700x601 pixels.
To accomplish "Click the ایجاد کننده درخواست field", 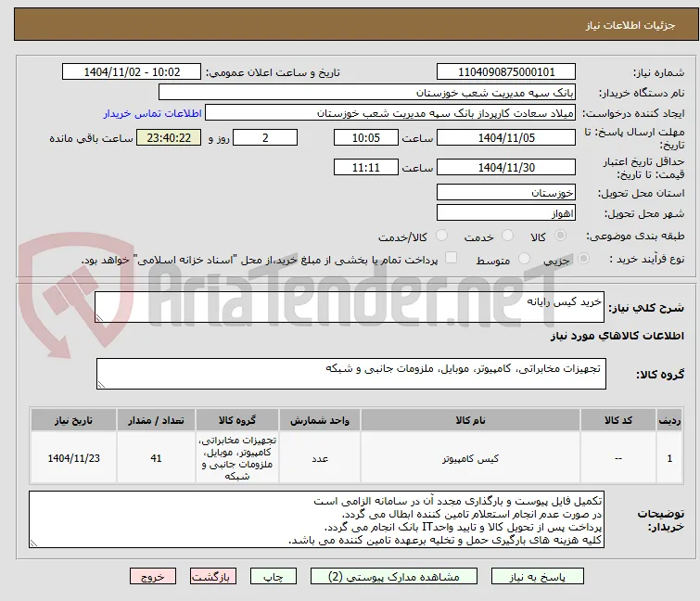I will pyautogui.click(x=390, y=113).
